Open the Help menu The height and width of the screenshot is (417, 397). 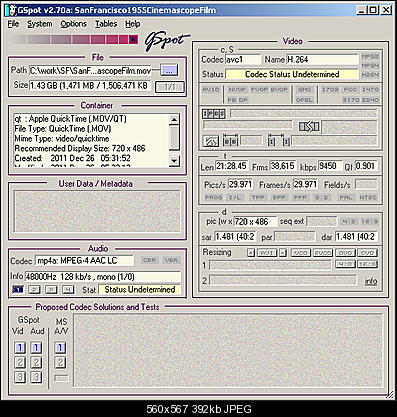click(133, 24)
